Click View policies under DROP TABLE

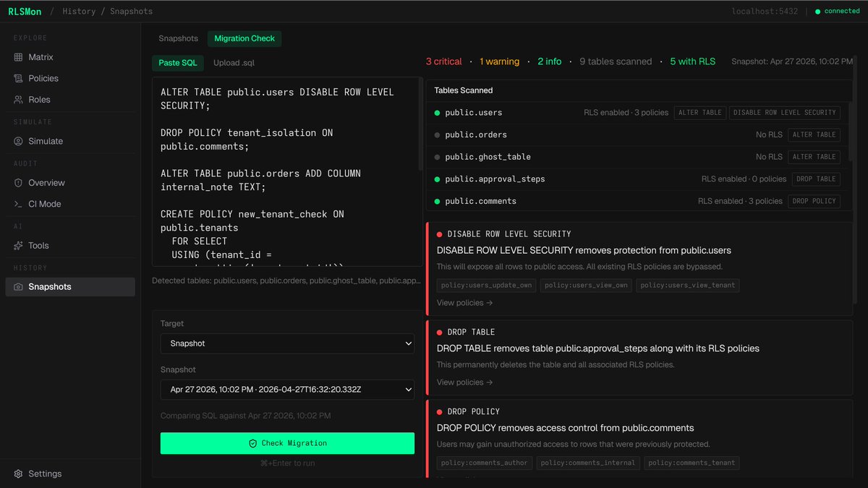(x=464, y=382)
